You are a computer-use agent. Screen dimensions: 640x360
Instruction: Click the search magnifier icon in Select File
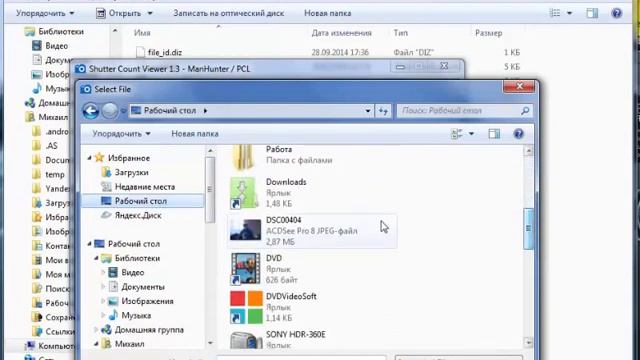coord(525,111)
